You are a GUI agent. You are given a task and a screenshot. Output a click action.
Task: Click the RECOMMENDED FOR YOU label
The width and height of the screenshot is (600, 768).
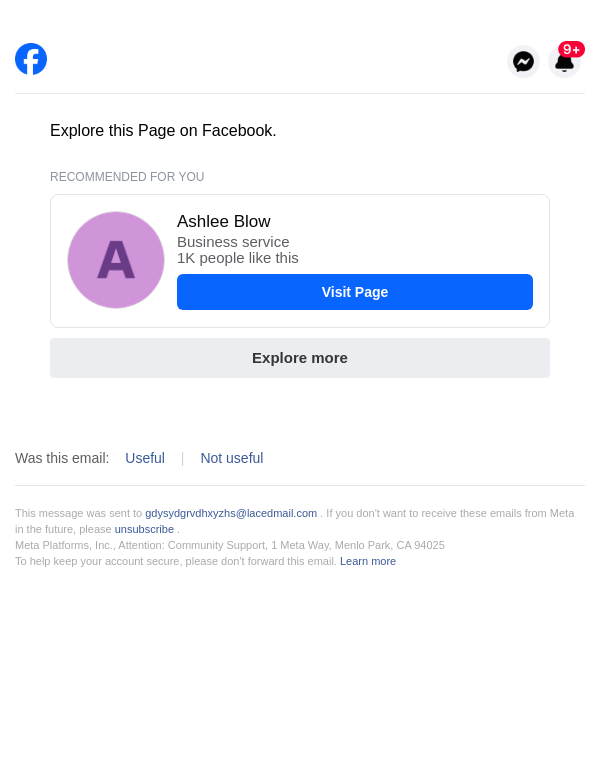coord(127,177)
